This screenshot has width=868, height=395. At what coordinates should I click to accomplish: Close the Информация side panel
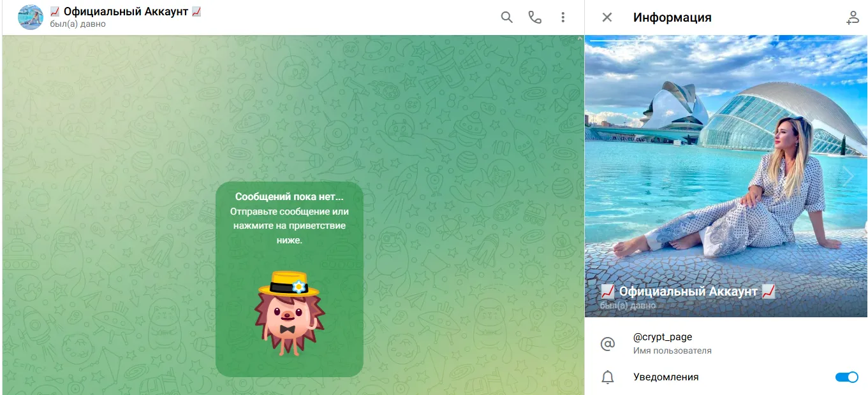[x=607, y=17]
